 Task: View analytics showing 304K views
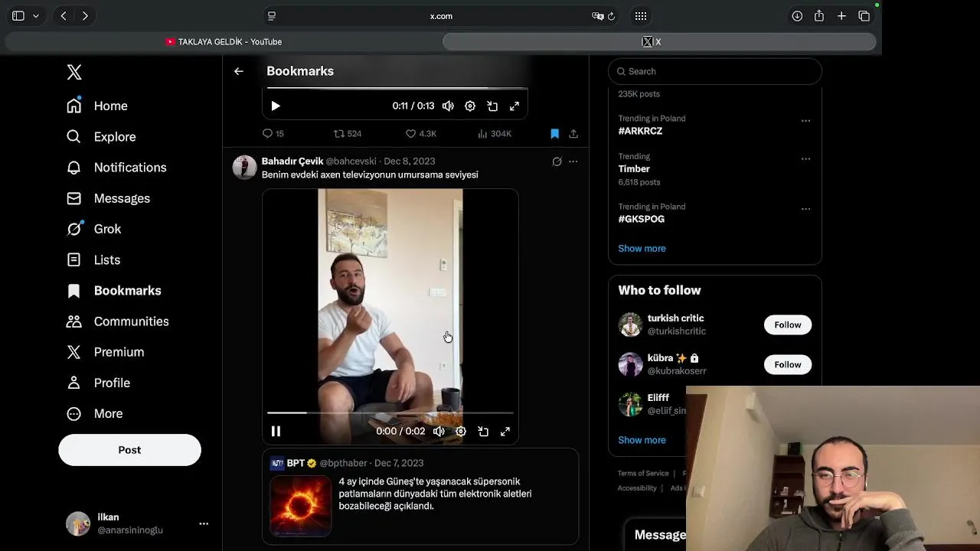point(495,133)
